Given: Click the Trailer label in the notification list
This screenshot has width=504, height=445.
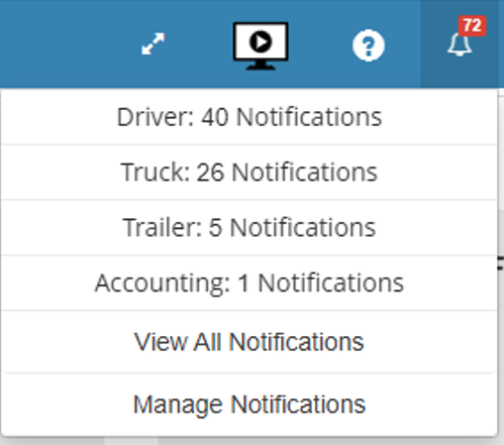Looking at the screenshot, I should pos(162,227).
